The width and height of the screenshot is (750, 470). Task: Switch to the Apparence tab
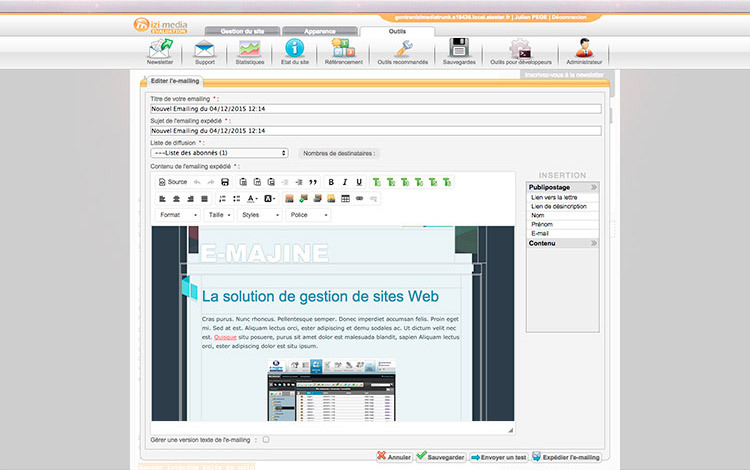318,32
